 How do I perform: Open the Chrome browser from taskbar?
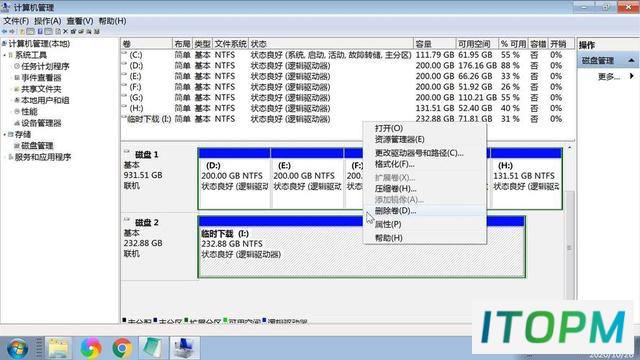(122, 348)
